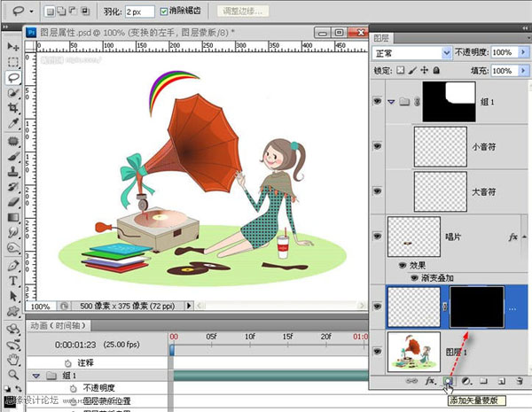Select the Type (T) tool

click(x=13, y=281)
